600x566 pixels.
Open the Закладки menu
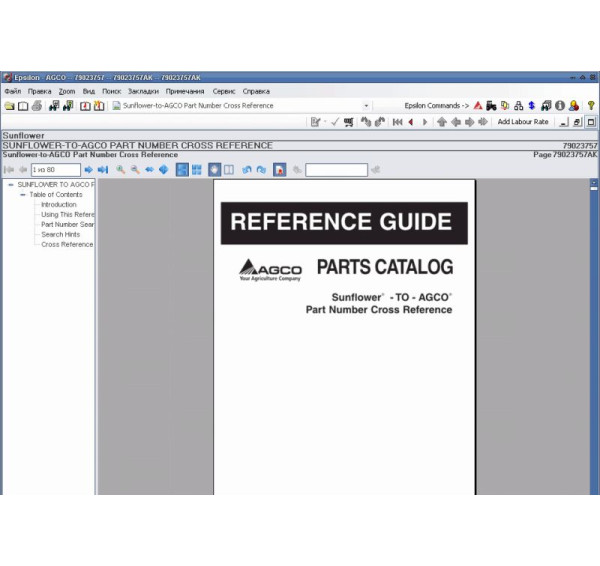coord(143,91)
